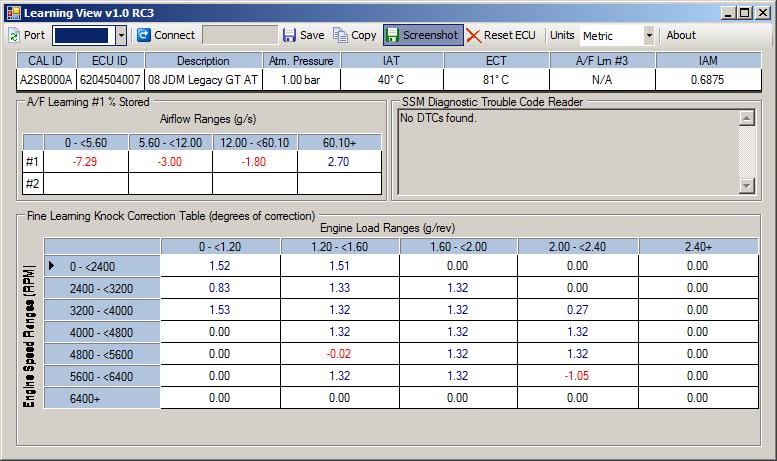
Task: Select the IAM value 0.6875
Action: 708,80
